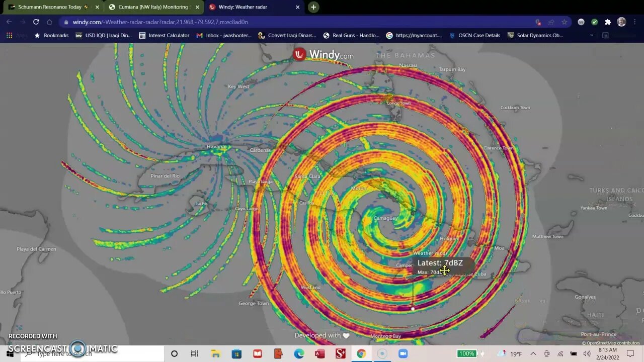Reload the Windy page
Screen dimensions: 644x362
[36, 22]
